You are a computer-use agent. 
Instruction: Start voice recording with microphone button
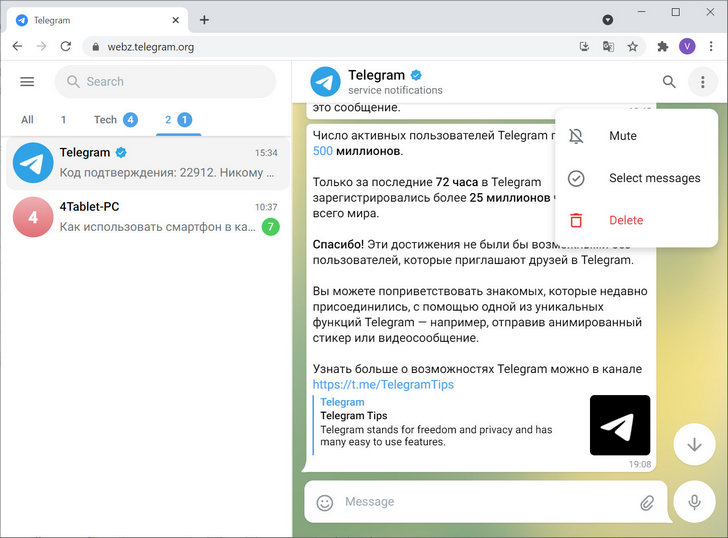[694, 502]
